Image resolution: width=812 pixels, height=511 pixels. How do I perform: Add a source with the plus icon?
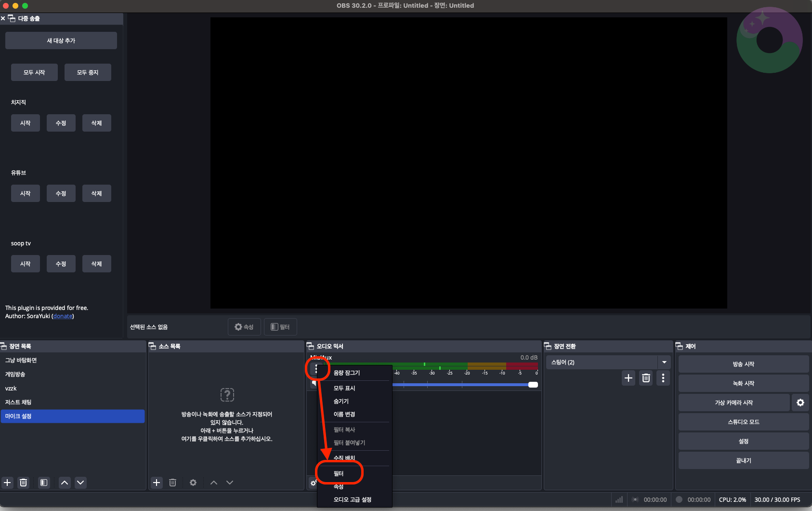tap(157, 482)
